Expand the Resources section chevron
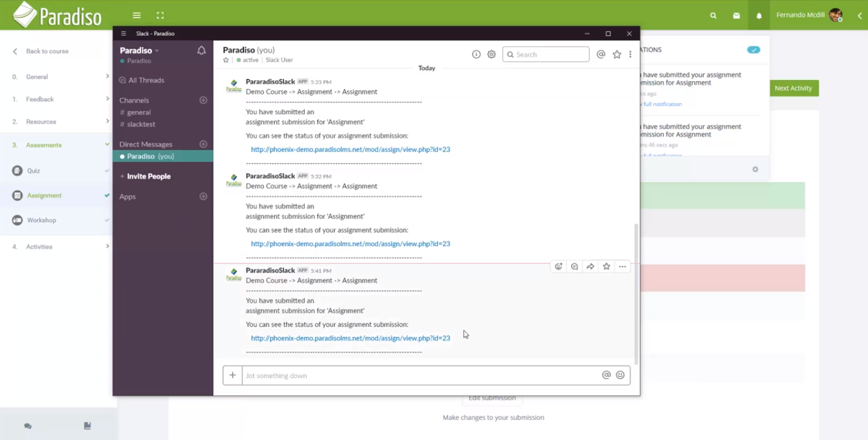 pos(107,121)
